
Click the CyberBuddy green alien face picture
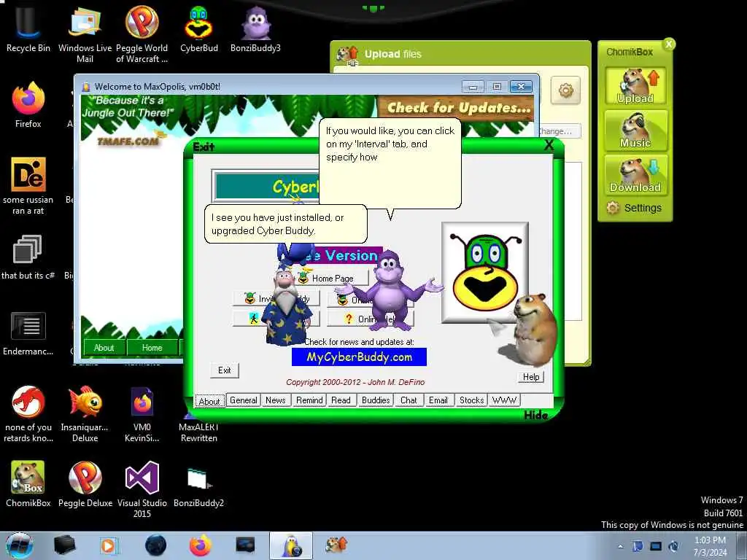[485, 272]
